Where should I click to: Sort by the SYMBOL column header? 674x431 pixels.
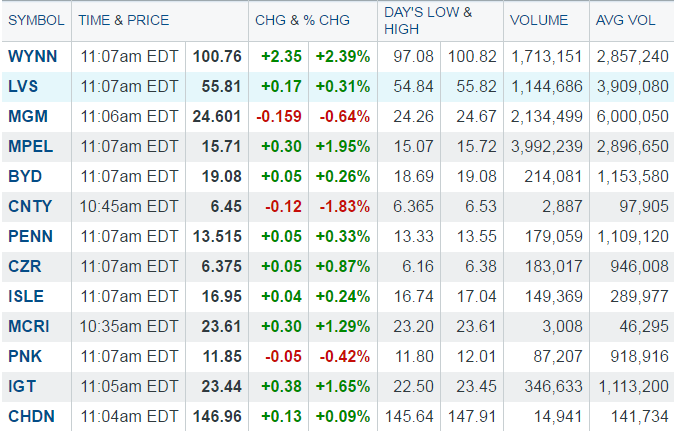click(x=36, y=20)
